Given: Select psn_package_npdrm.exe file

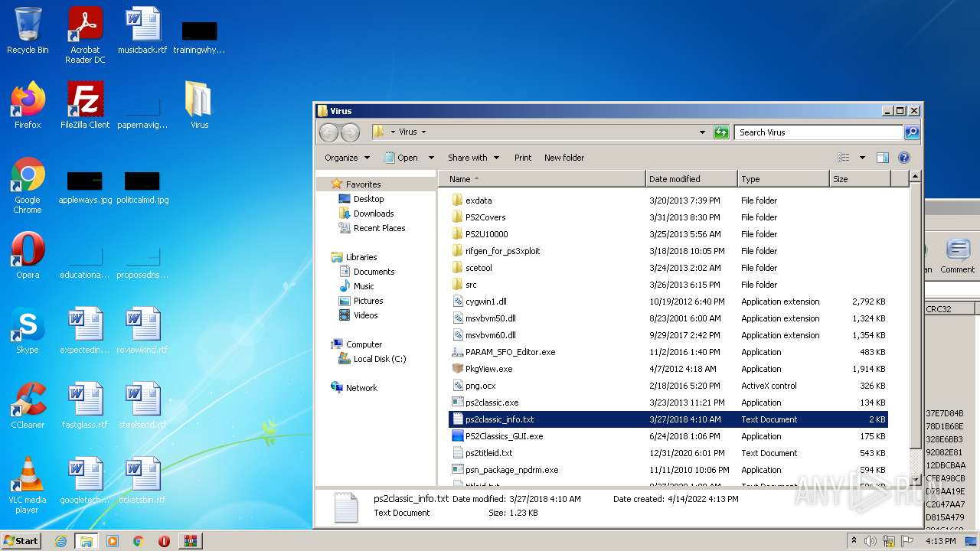Looking at the screenshot, I should point(668,470).
